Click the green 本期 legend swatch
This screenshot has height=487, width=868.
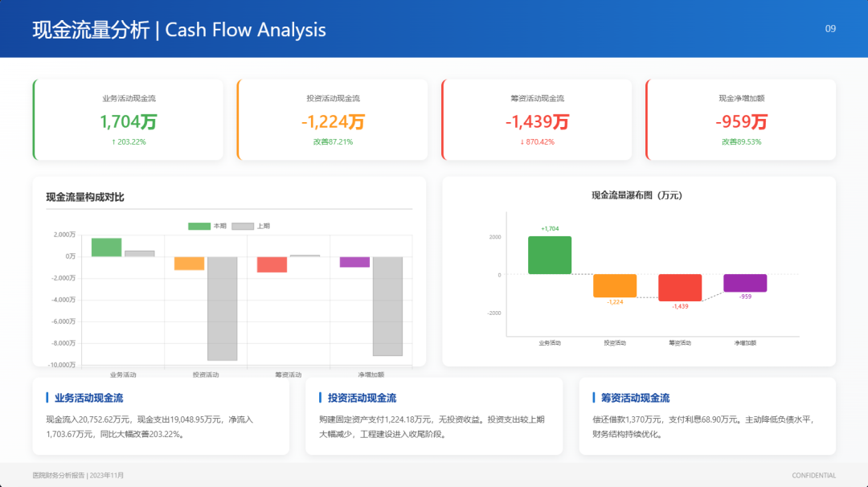pos(199,227)
